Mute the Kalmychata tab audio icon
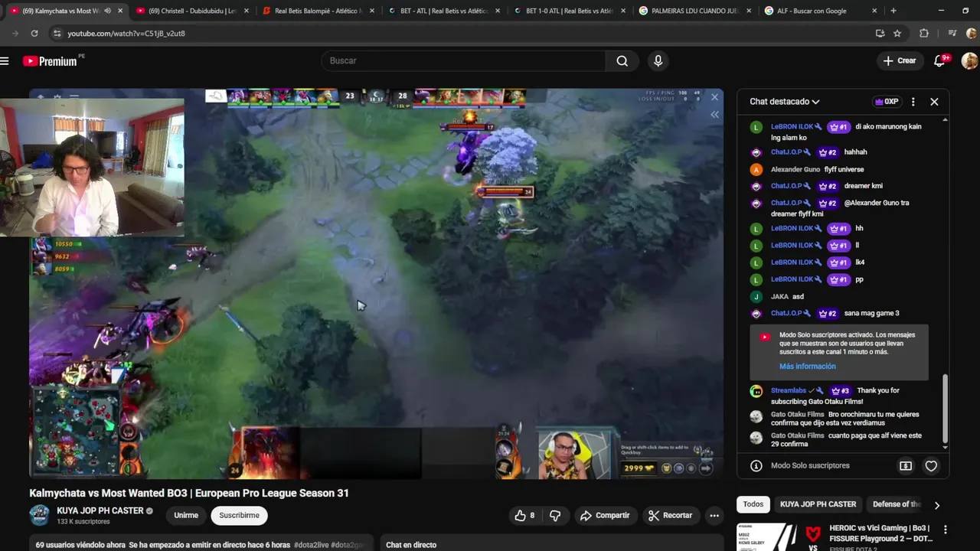 pyautogui.click(x=107, y=11)
